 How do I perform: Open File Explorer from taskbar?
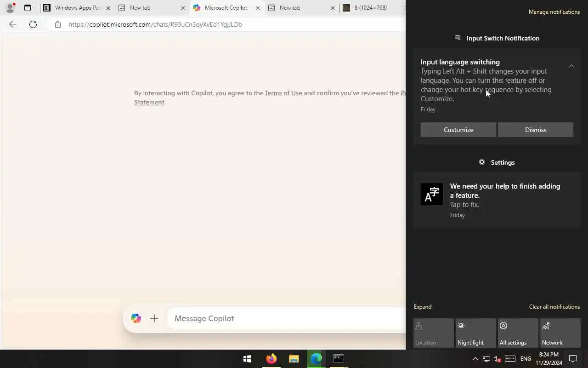coord(294,359)
